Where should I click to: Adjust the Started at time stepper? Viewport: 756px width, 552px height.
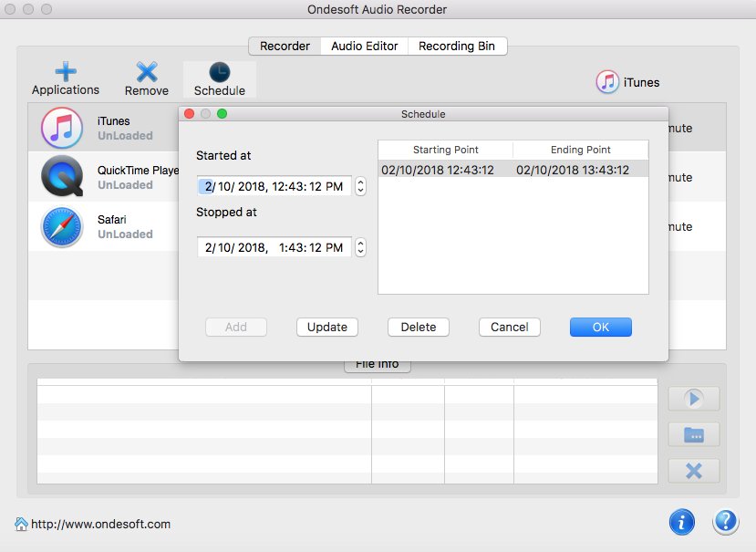point(360,186)
